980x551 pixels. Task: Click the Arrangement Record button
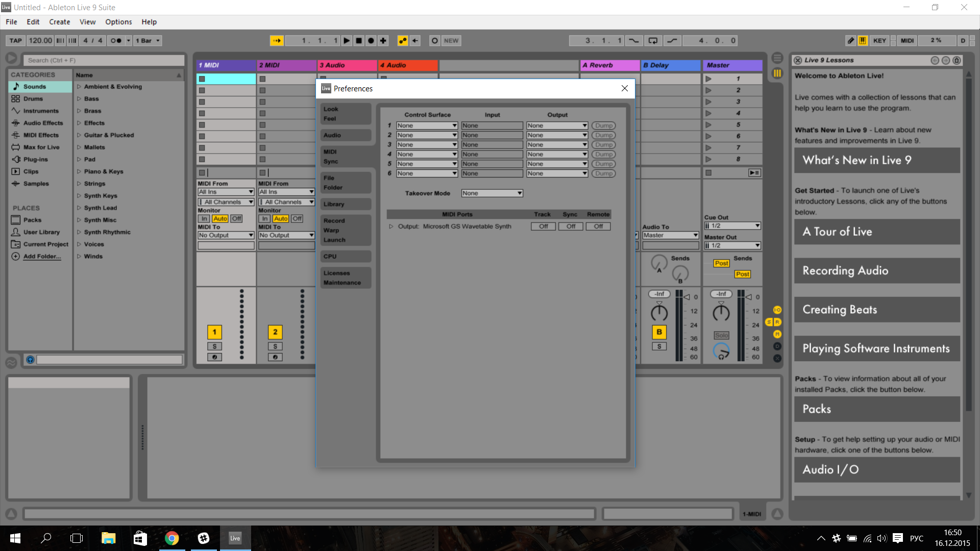pos(371,41)
